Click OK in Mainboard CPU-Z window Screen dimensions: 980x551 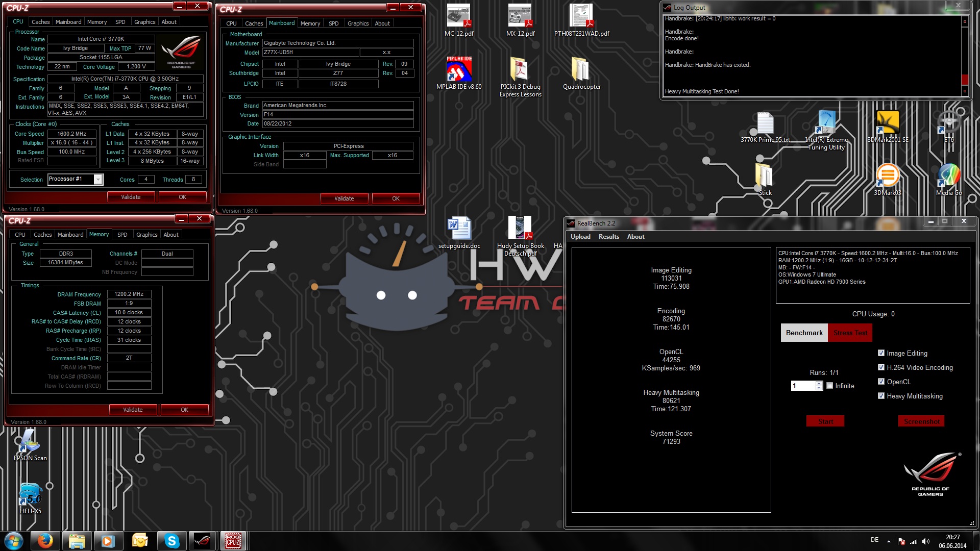[x=396, y=198]
